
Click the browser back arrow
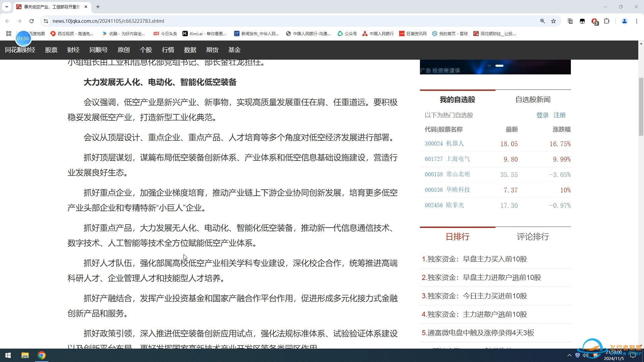[7, 21]
